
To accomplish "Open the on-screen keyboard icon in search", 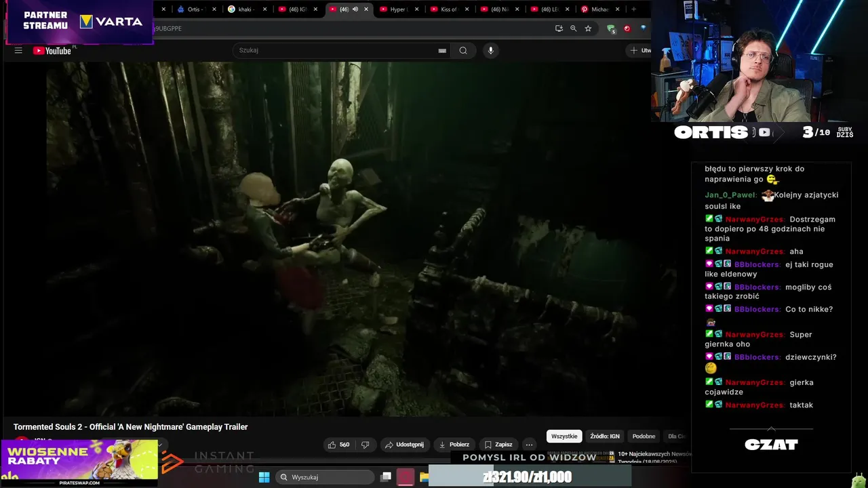I will [x=442, y=50].
